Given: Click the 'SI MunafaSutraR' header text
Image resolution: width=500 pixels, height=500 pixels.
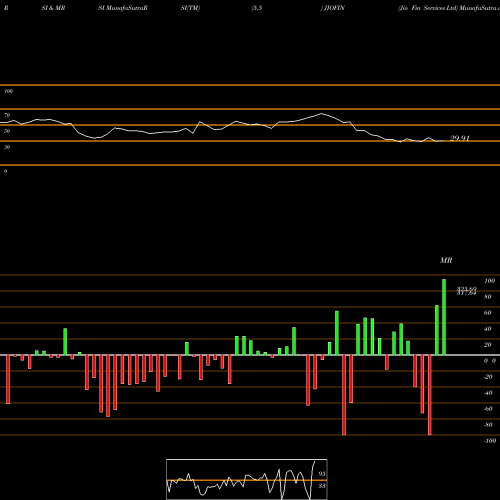Looking at the screenshot, I should click(x=123, y=8).
